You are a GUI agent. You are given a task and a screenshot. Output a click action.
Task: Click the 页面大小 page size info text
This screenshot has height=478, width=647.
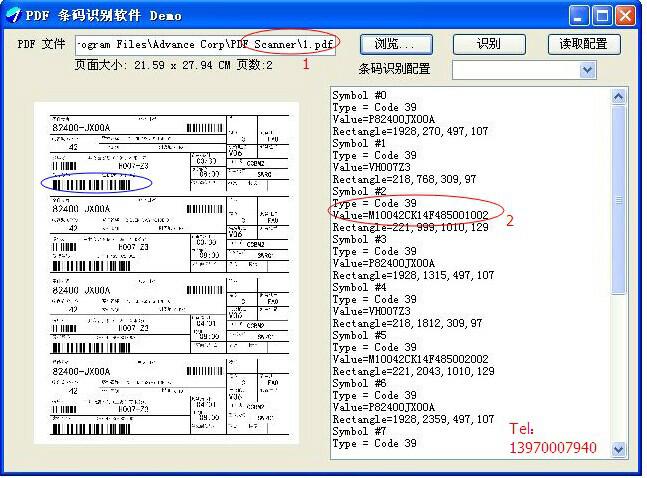click(174, 65)
